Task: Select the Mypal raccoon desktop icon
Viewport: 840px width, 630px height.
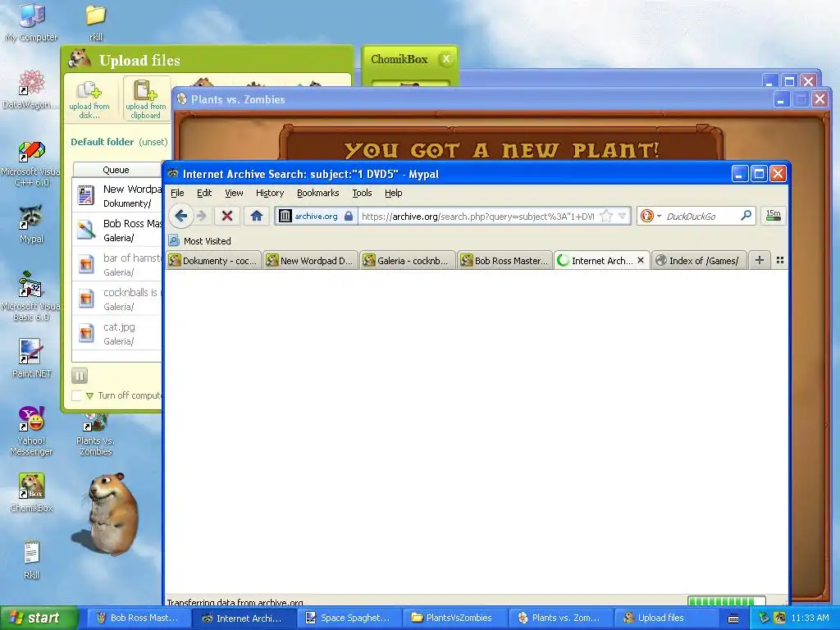Action: click(32, 224)
